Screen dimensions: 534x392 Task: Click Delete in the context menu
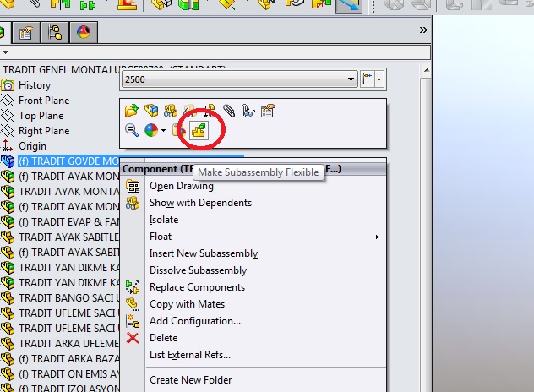click(163, 338)
